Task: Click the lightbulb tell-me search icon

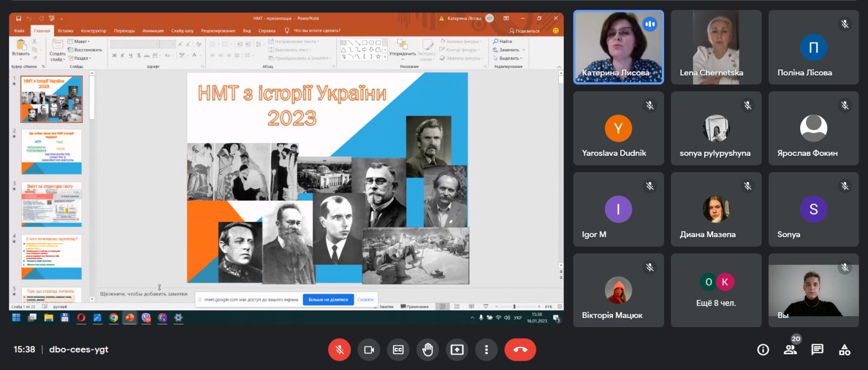Action: pos(287,30)
